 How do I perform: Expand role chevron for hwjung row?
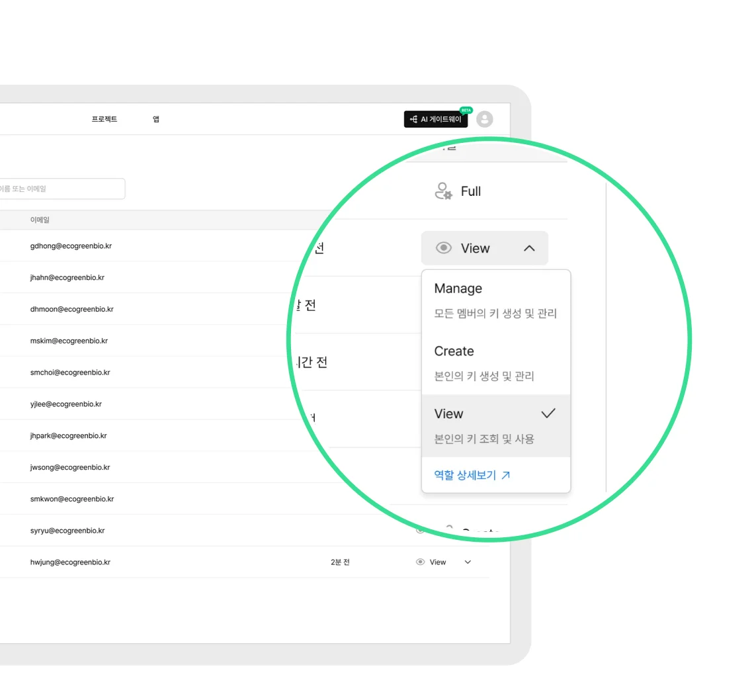pyautogui.click(x=468, y=562)
